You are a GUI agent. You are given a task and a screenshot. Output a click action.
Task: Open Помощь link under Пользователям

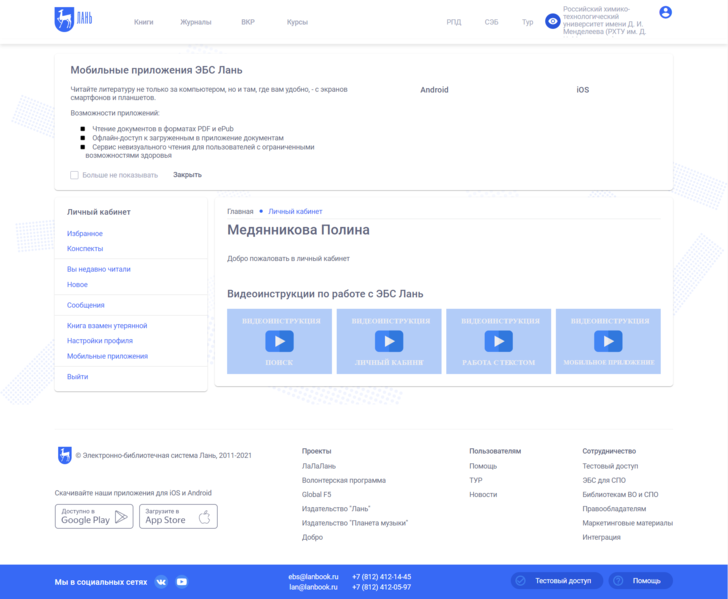(x=483, y=466)
